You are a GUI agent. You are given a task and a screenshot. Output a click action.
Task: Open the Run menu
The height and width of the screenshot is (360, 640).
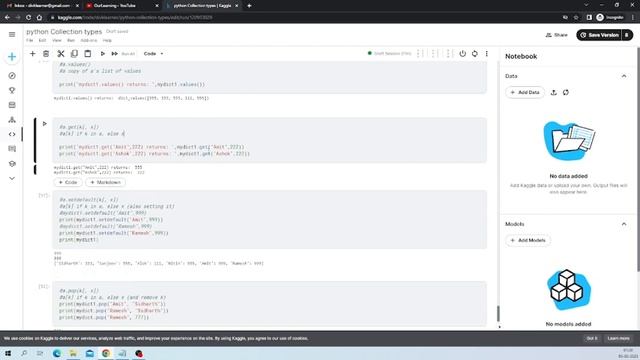[71, 40]
